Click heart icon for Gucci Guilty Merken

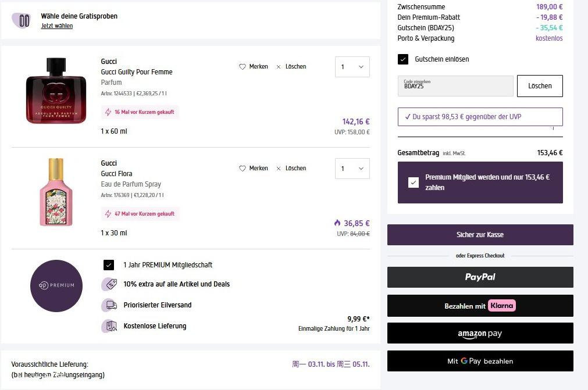click(x=243, y=67)
